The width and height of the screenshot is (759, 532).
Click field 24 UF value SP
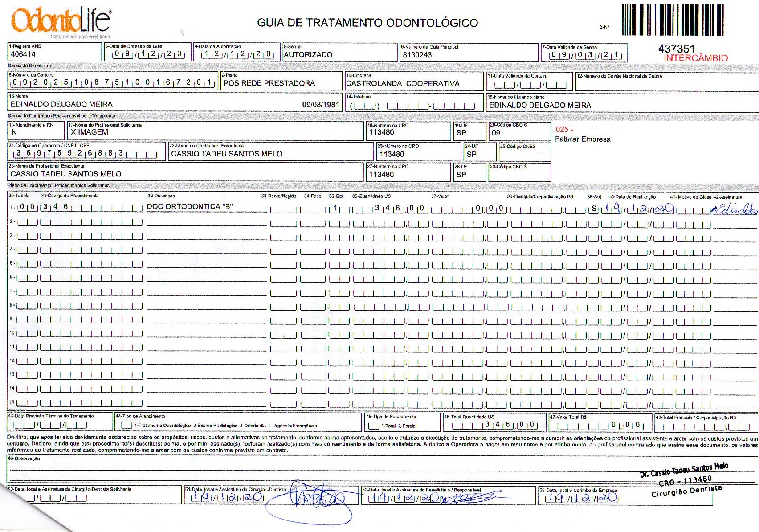click(471, 154)
